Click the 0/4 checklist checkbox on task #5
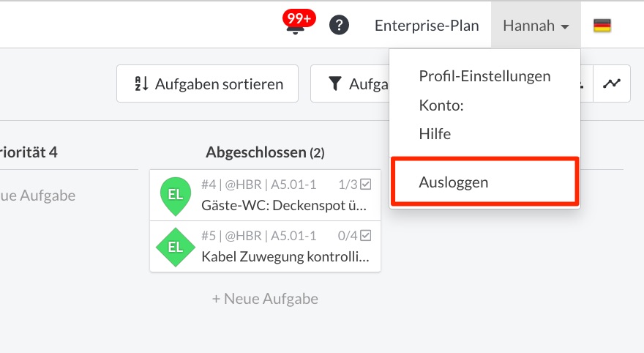This screenshot has height=353, width=644. tap(365, 236)
